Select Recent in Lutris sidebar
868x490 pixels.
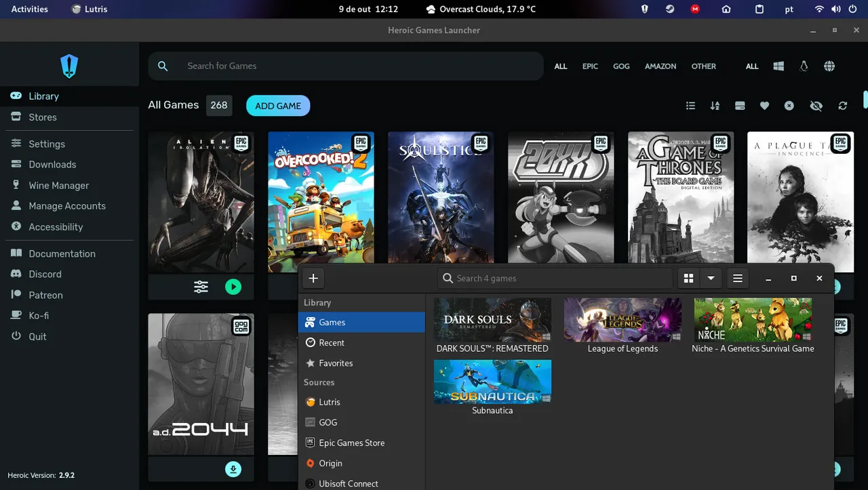361,343
